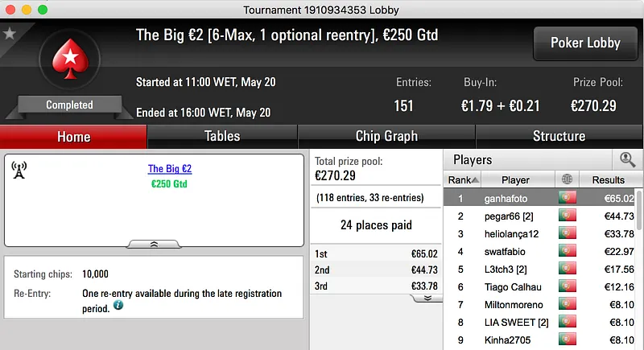Click the favorite star icon
This screenshot has width=644, height=350.
(x=10, y=33)
